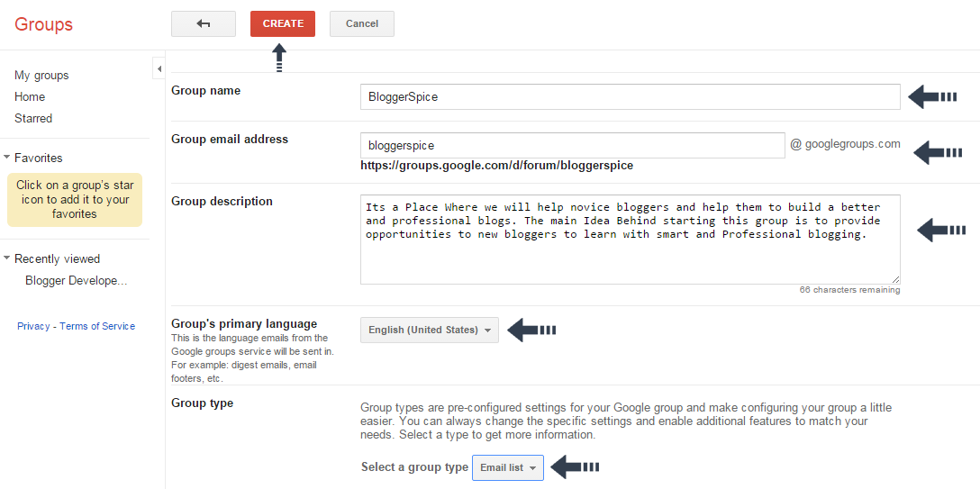Open the Privacy link
Screen dimensions: 980x489
click(x=33, y=326)
